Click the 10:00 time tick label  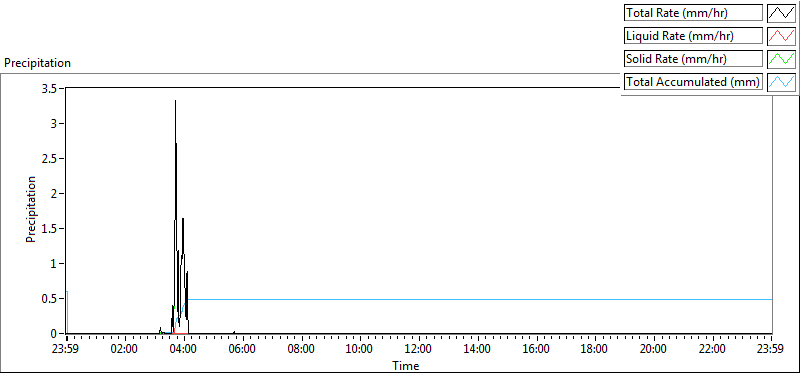[360, 350]
